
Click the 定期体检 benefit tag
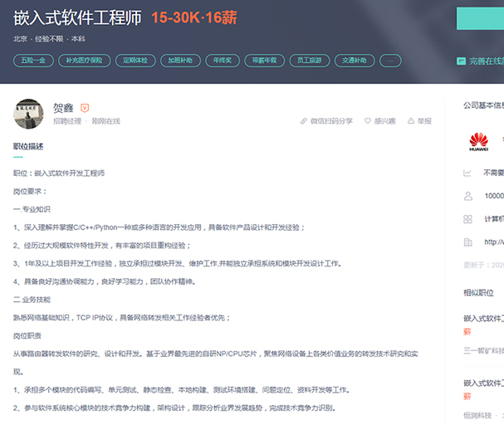[135, 61]
